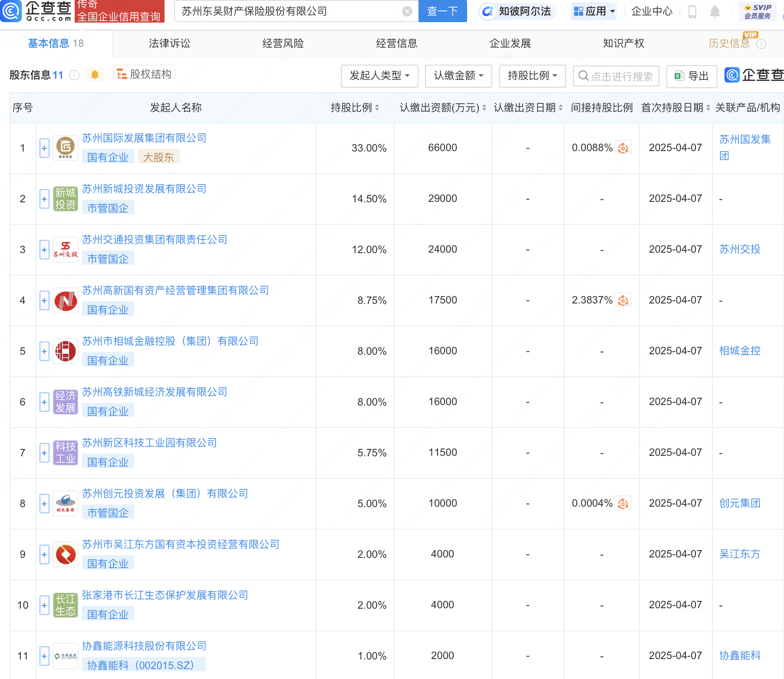Click 长江生态 green logo

pos(66,605)
